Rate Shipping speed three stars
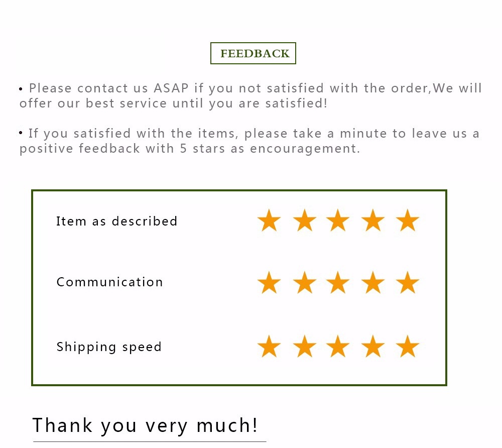Screen dimensions: 502x448 pyautogui.click(x=338, y=347)
